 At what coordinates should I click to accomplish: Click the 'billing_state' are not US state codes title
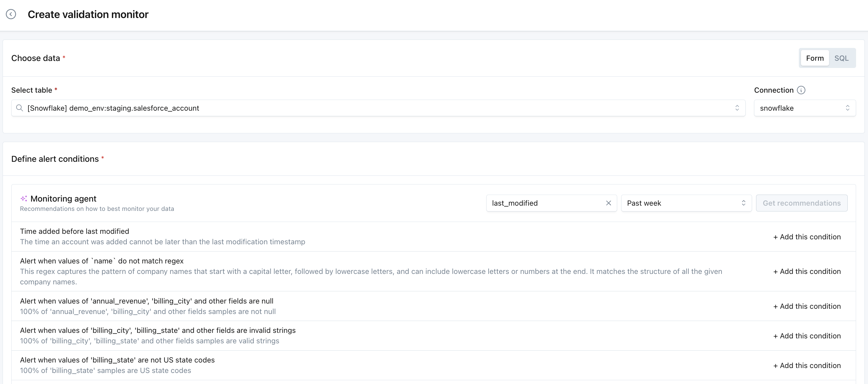pos(117,360)
